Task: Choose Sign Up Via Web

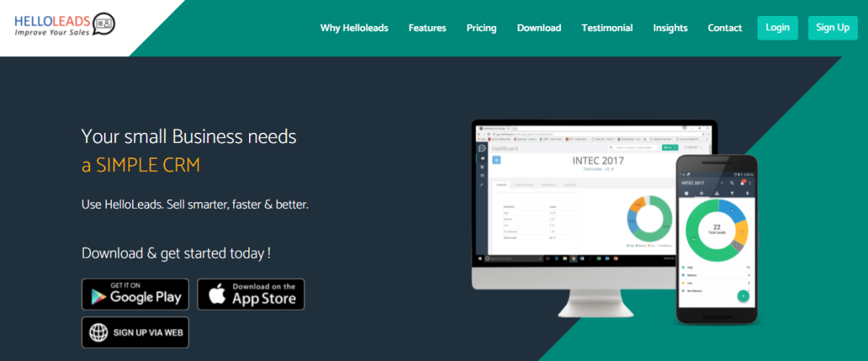Action: point(135,332)
